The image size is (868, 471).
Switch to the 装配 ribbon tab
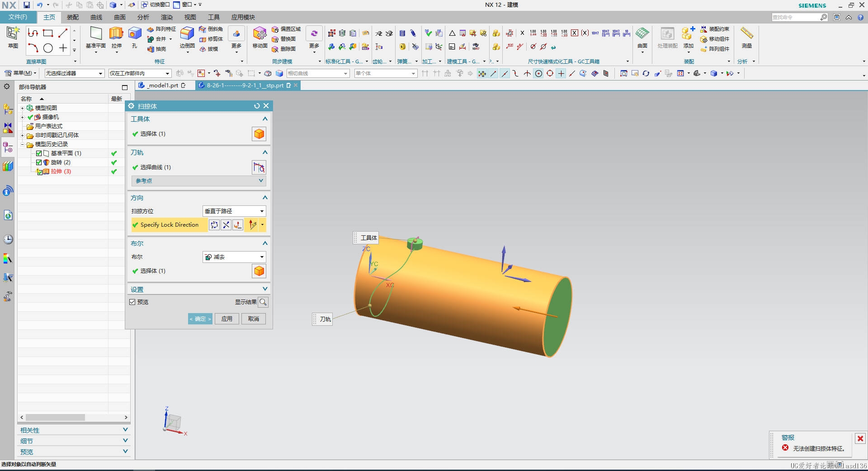coord(73,17)
